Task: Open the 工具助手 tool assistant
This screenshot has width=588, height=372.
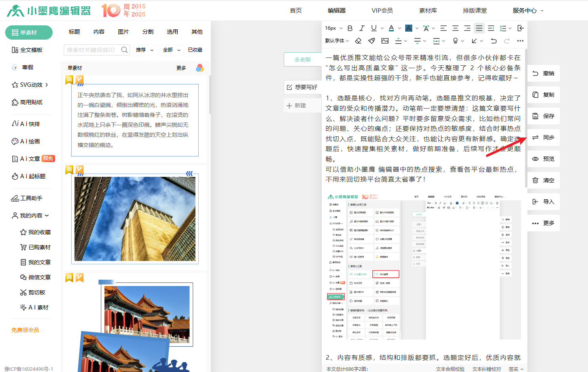Action: tap(27, 198)
